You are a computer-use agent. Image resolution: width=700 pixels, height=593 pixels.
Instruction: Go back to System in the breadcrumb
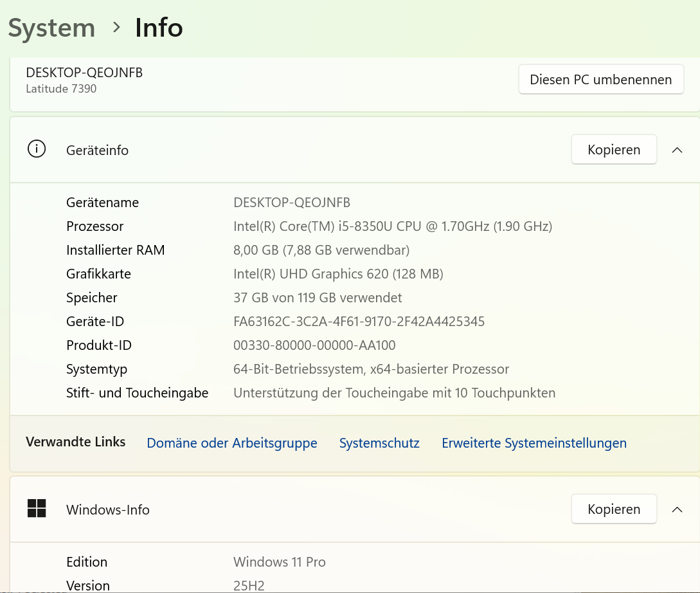pyautogui.click(x=52, y=28)
